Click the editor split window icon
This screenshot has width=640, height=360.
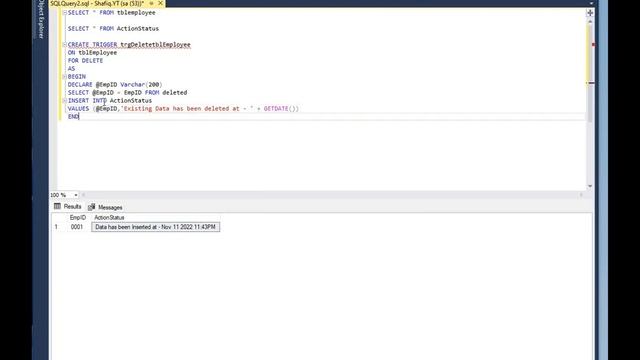coord(590,13)
